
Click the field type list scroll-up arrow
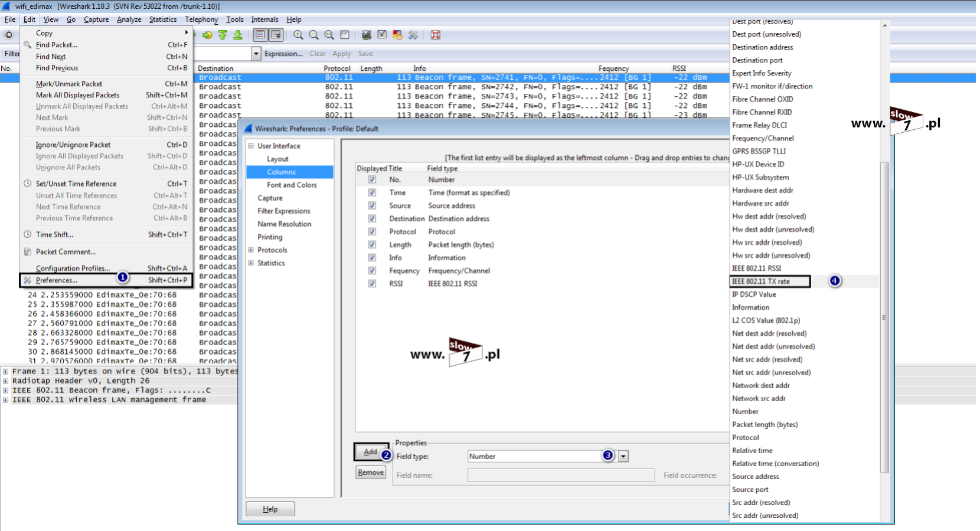click(x=884, y=25)
